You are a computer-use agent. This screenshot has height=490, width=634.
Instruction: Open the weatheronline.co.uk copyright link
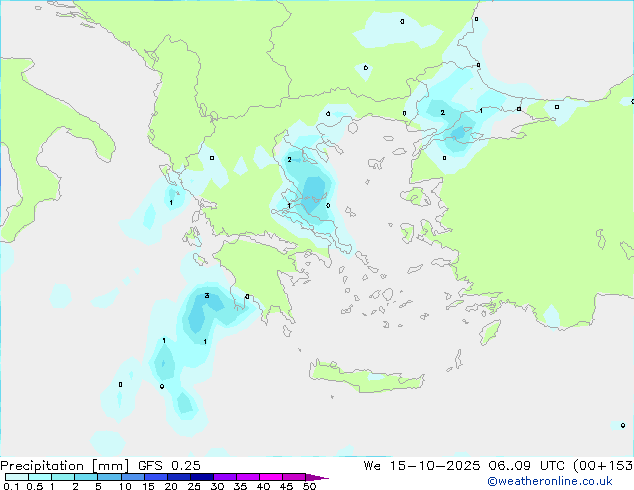point(550,481)
